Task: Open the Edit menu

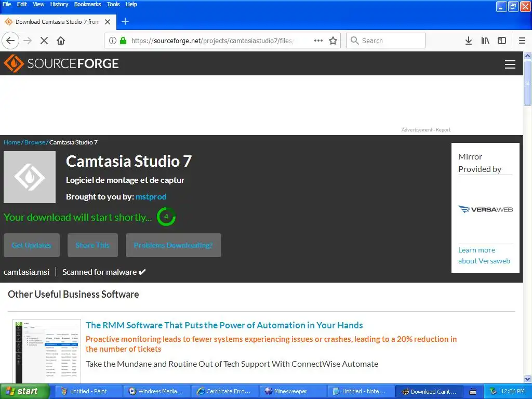Action: point(22,4)
